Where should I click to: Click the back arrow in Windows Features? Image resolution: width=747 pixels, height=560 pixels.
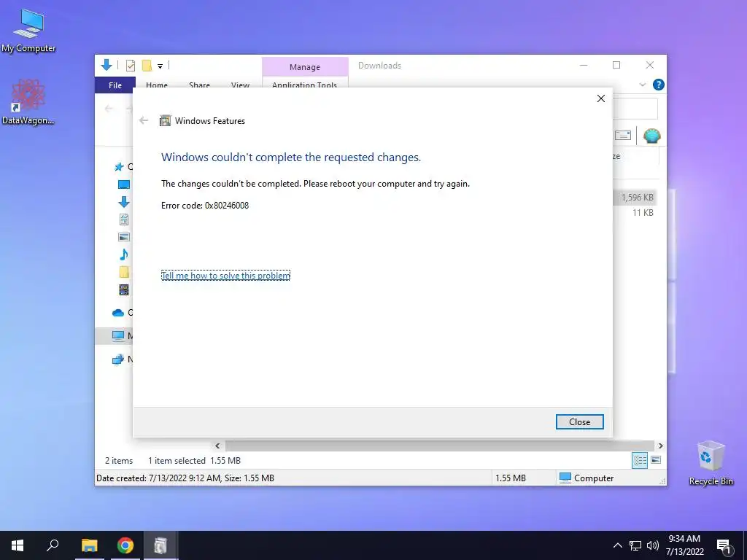[x=144, y=120]
